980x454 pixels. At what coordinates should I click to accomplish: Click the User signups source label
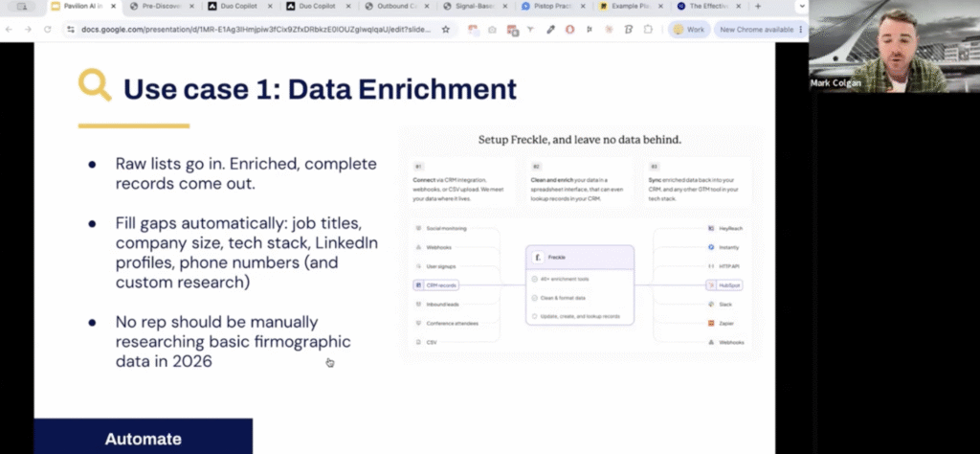(x=441, y=266)
